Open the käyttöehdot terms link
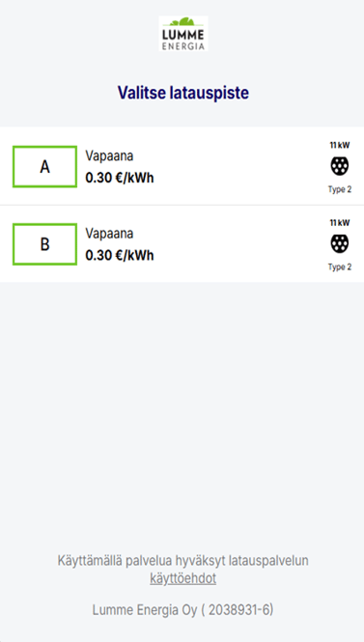The image size is (364, 642). click(183, 578)
